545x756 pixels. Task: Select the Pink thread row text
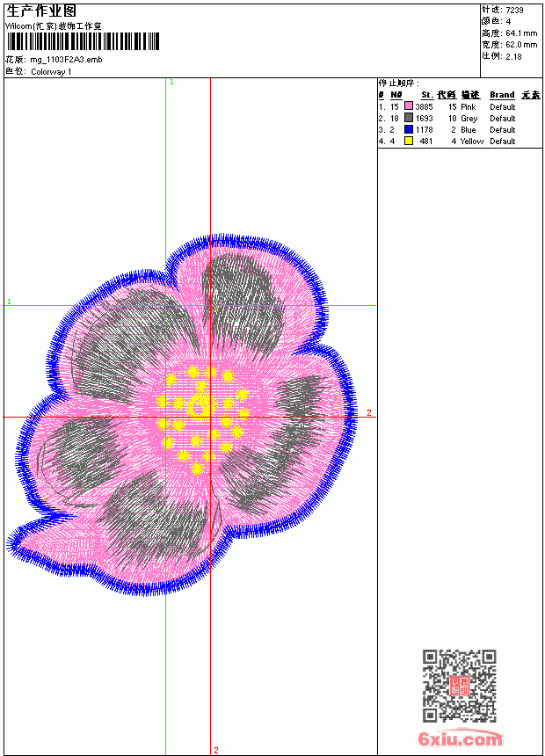pos(447,106)
